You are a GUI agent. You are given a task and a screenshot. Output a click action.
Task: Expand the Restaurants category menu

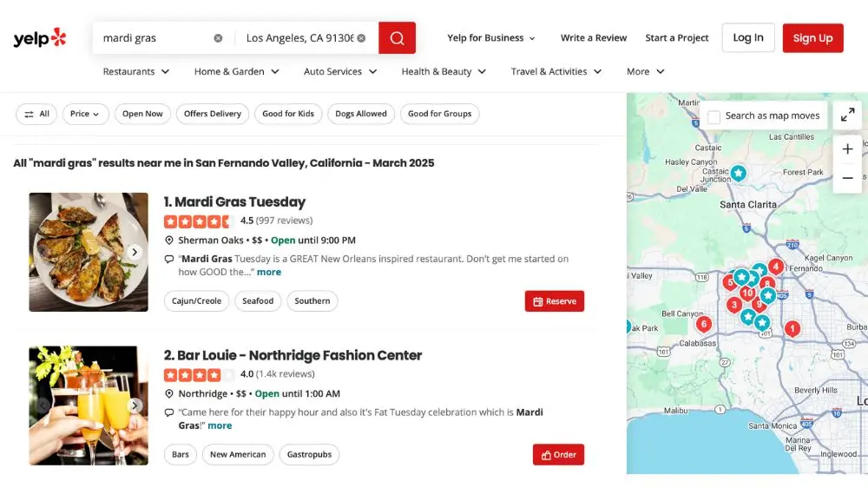point(136,71)
